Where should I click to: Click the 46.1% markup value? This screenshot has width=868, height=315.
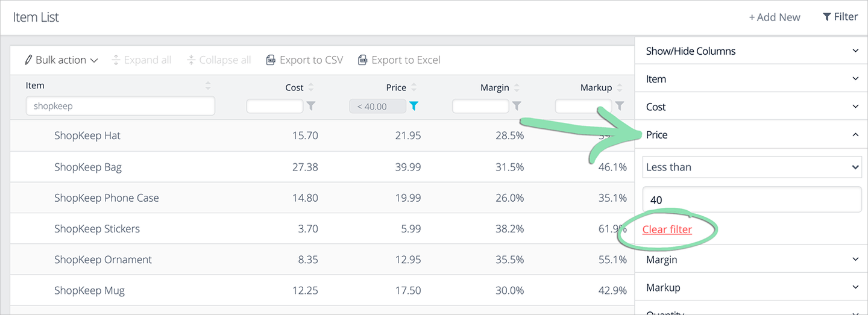click(x=612, y=167)
